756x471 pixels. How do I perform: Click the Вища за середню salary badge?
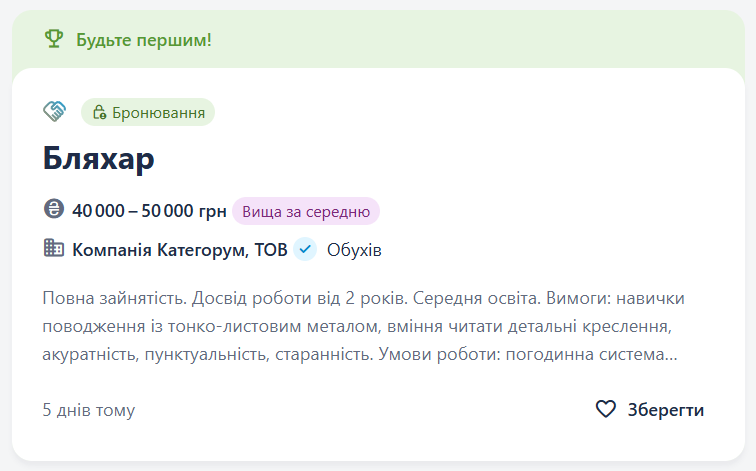tap(306, 211)
